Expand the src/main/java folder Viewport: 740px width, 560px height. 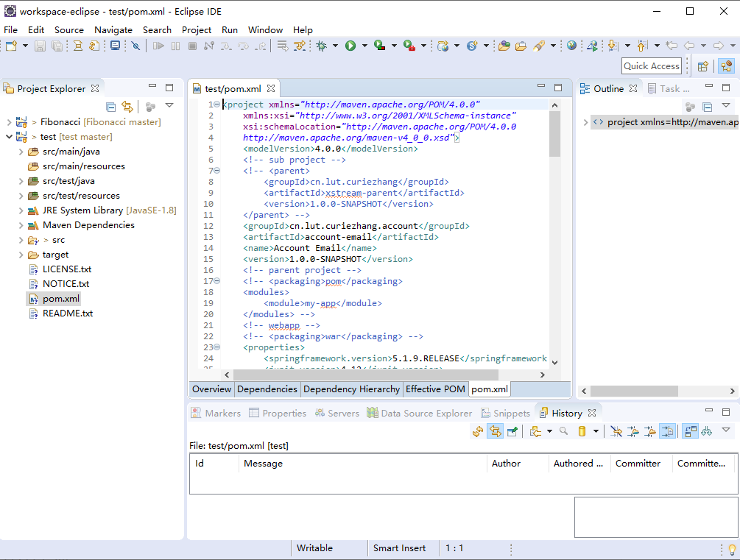tap(21, 152)
